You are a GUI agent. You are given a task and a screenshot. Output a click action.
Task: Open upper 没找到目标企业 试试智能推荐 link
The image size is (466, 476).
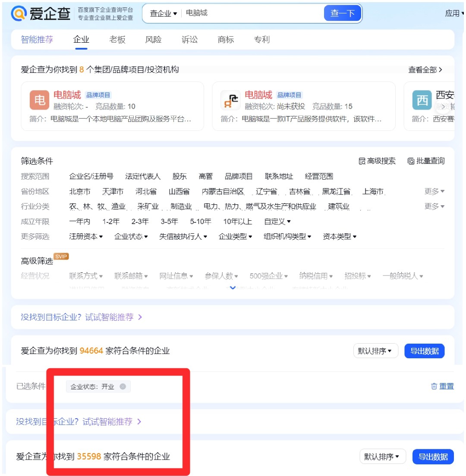[81, 317]
